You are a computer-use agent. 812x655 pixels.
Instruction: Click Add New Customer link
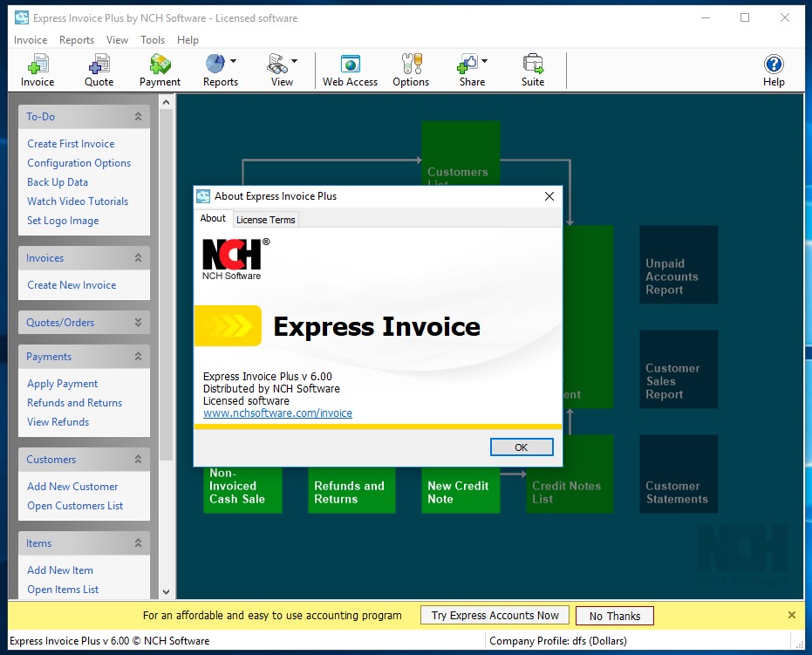72,487
